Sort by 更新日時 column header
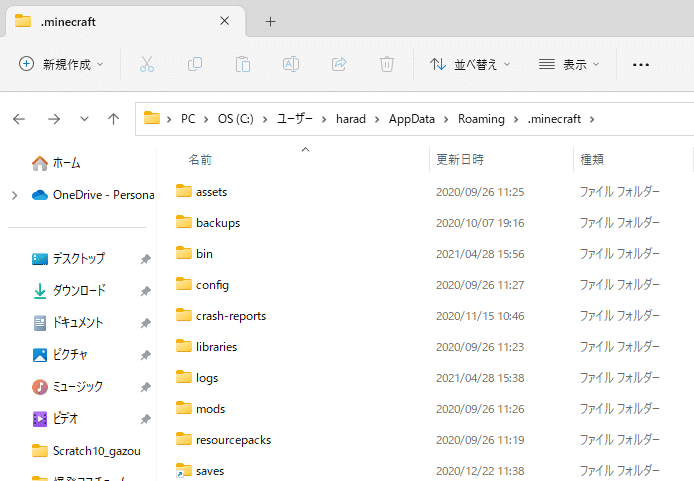 click(460, 159)
